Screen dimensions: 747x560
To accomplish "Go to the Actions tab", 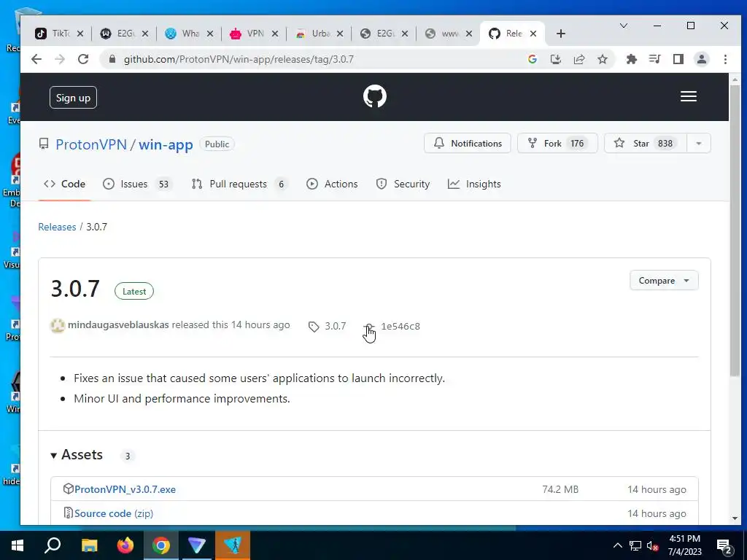I will (332, 184).
